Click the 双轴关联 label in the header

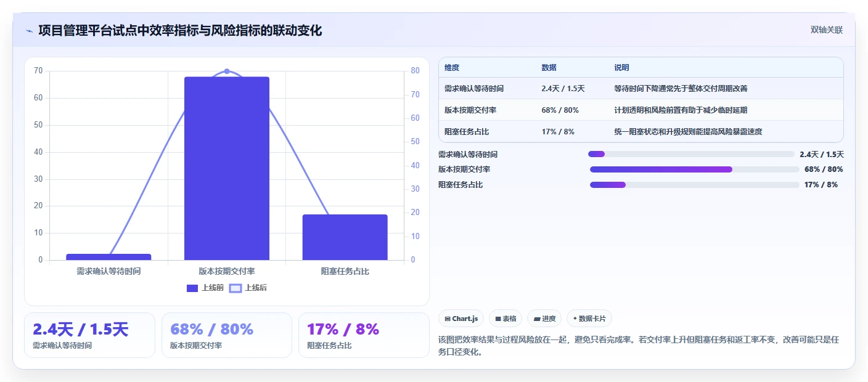click(x=826, y=30)
